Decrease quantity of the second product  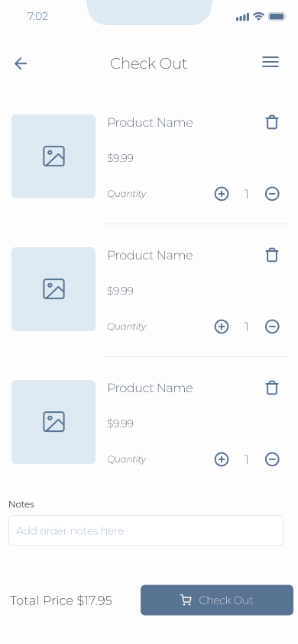[x=272, y=327]
